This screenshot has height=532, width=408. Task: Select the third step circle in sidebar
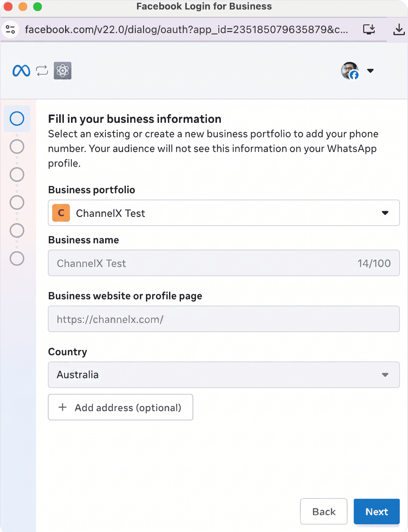click(x=17, y=175)
